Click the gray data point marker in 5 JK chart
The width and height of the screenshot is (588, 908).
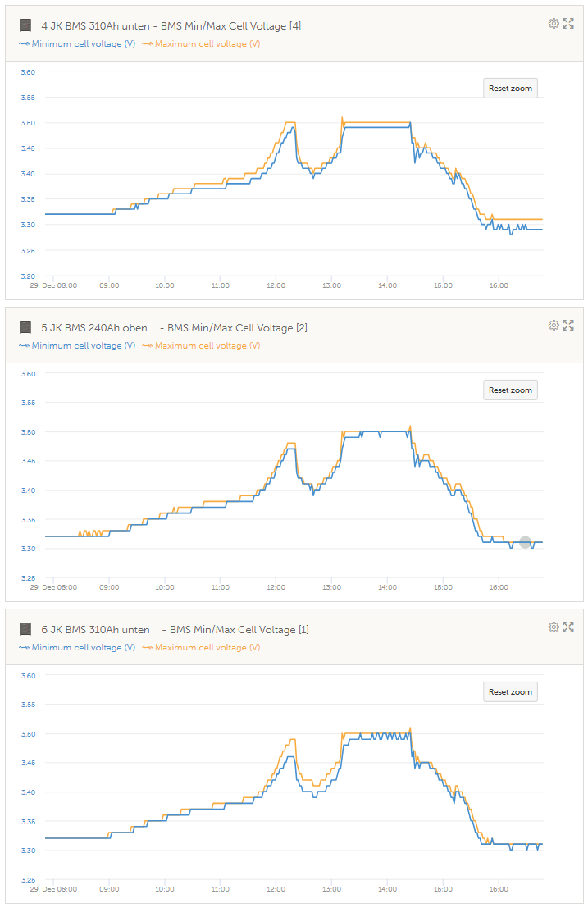526,542
